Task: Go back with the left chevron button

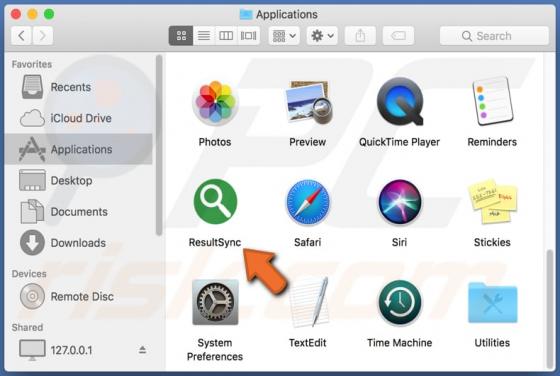Action: coord(21,36)
